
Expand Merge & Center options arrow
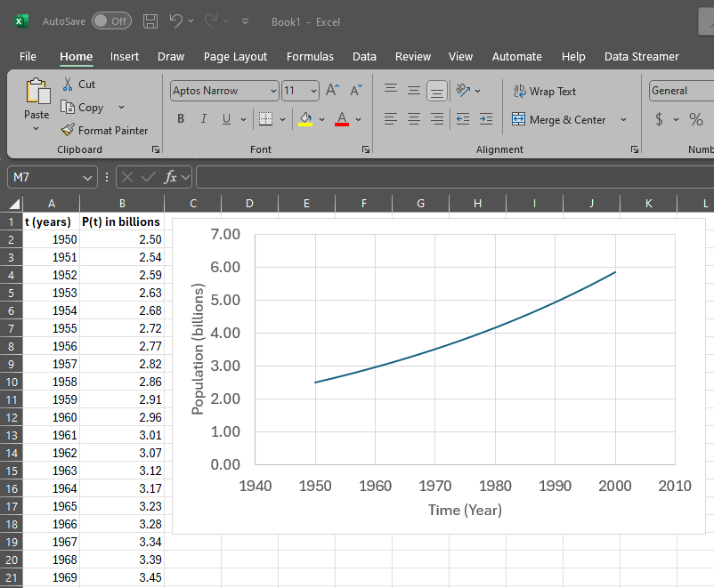[x=623, y=120]
